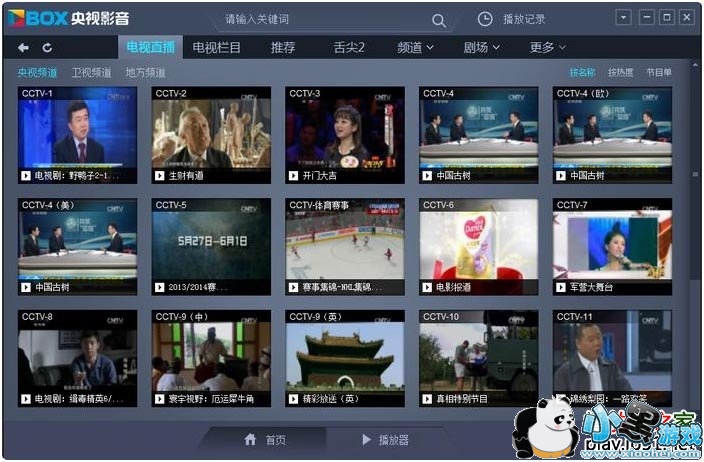704x462 pixels.
Task: Open CCTV-11 channel thumbnail
Action: click(612, 358)
